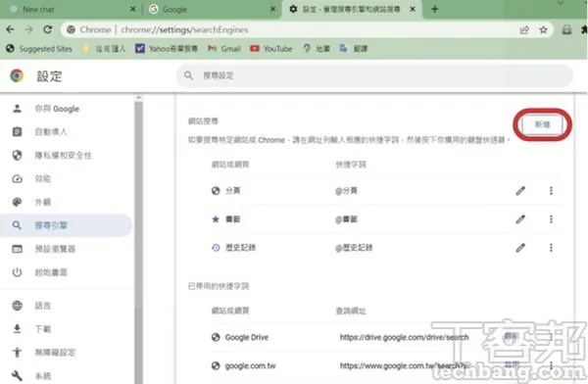This screenshot has height=384, width=588.
Task: Open more actions for the 書籤 row
Action: pyautogui.click(x=551, y=219)
